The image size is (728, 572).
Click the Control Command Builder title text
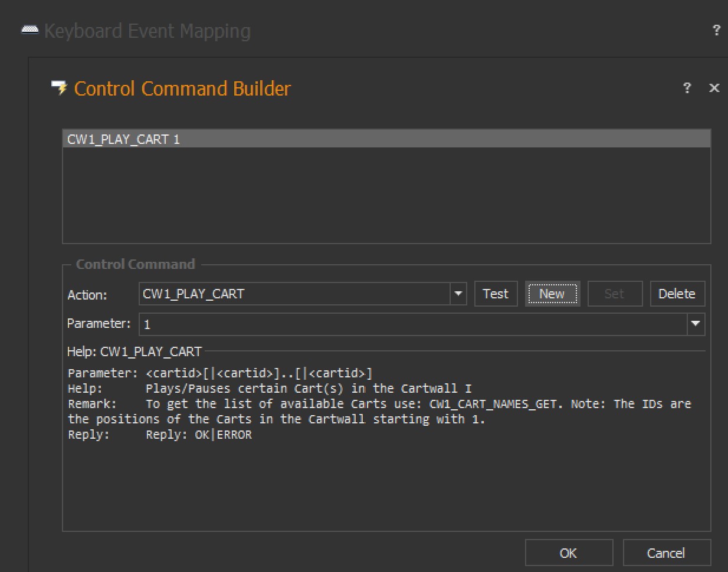coord(182,88)
